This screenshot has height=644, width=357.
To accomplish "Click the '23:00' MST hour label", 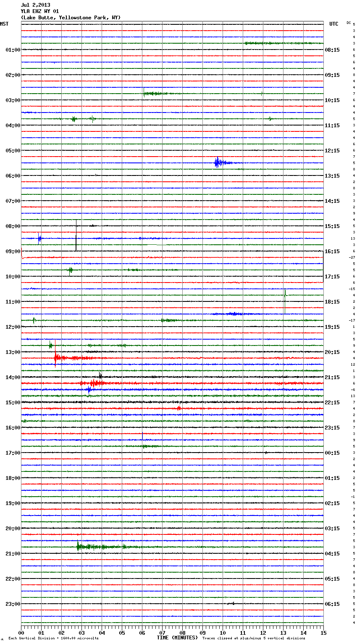I will (13, 604).
